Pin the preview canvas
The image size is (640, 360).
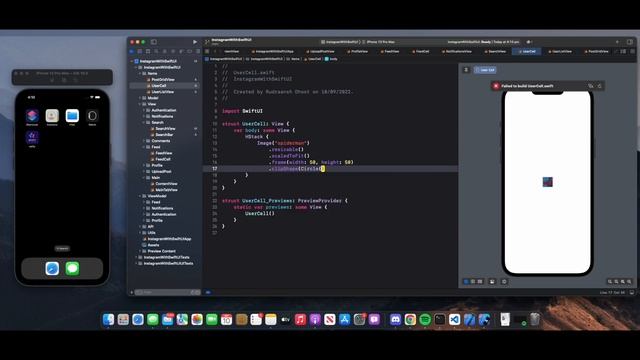coord(466,70)
